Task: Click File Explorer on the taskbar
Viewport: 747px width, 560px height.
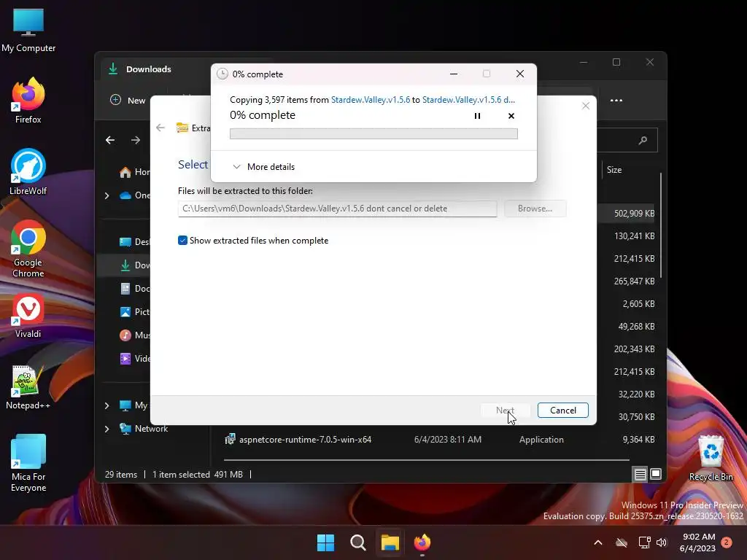Action: coord(390,542)
